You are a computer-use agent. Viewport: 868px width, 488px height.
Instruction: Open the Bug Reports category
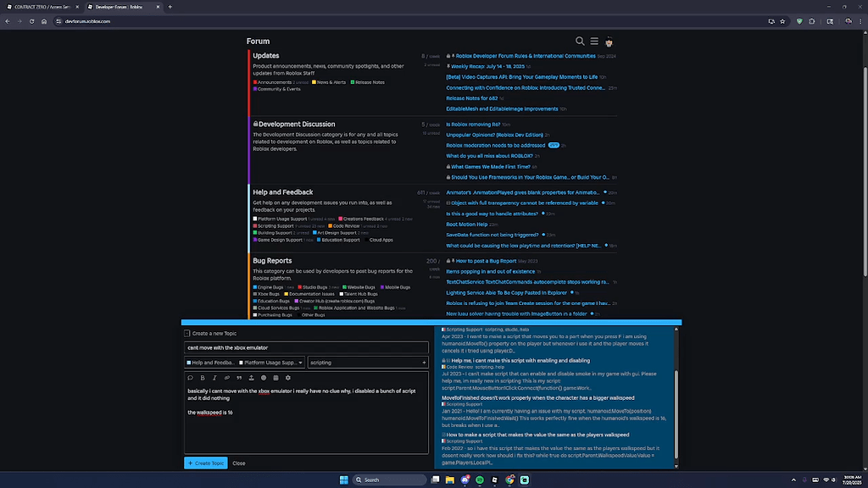[272, 261]
